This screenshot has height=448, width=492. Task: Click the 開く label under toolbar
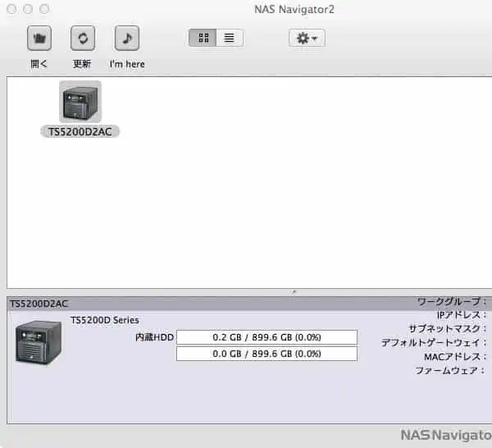coord(39,64)
